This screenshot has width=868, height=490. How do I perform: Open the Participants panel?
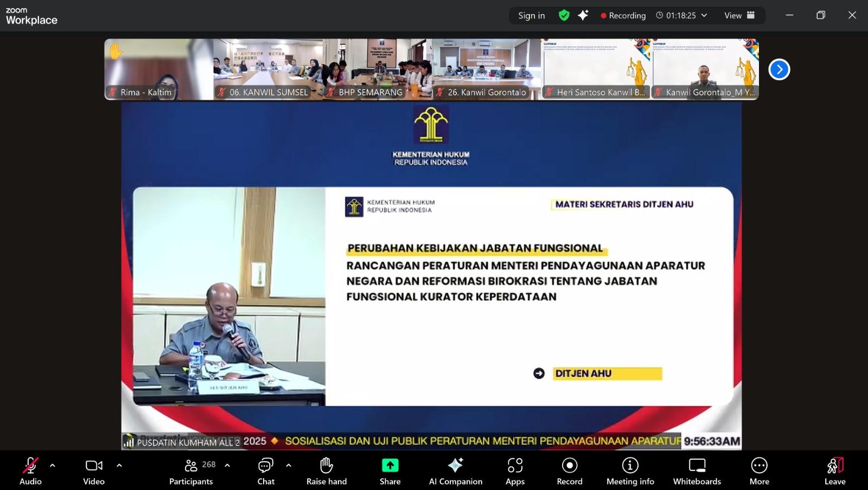tap(192, 470)
